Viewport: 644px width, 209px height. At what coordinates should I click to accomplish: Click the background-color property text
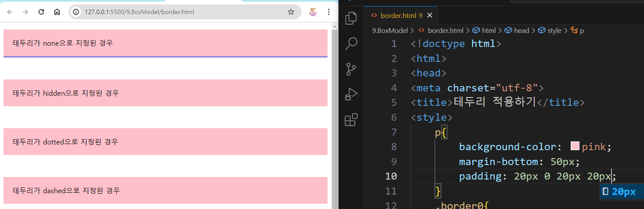coord(507,147)
